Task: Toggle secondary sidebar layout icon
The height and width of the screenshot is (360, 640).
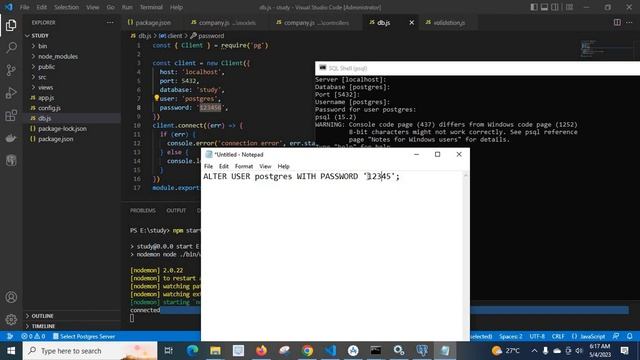Action: [555, 7]
